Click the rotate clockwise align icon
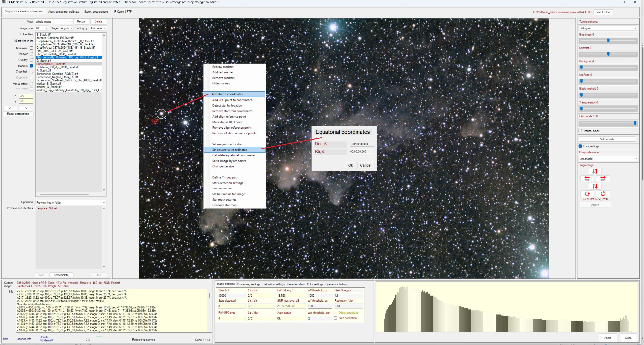 pos(603,194)
